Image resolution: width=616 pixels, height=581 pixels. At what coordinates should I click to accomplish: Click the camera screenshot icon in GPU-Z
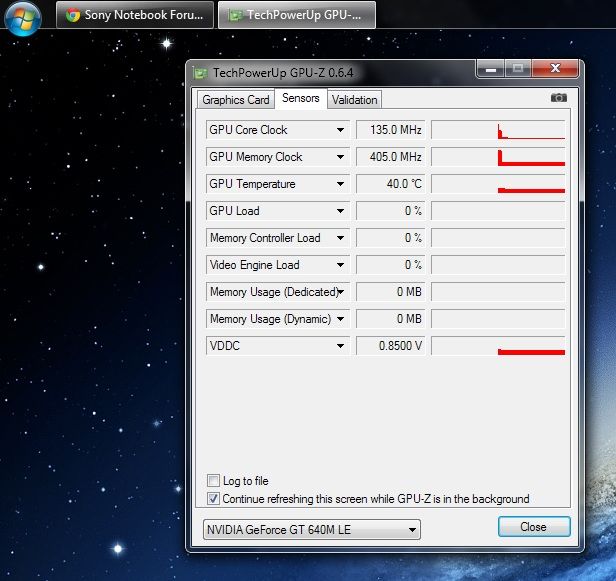click(x=558, y=97)
